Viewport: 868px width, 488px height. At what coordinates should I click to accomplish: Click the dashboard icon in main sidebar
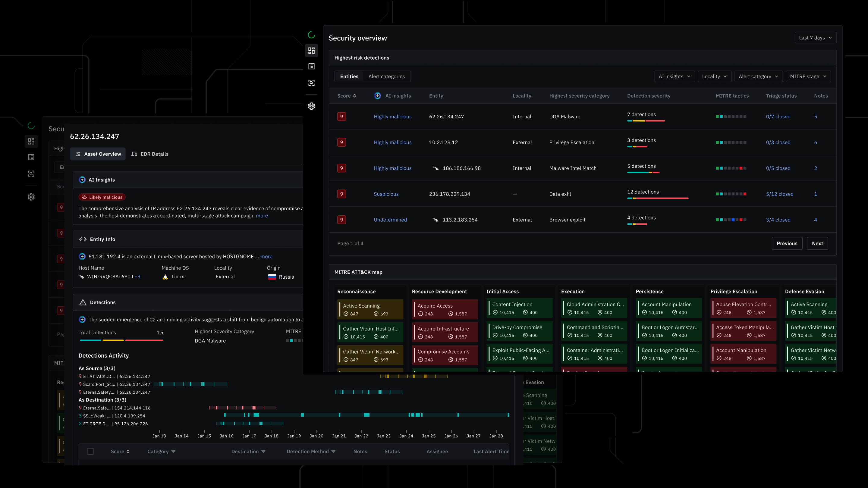pyautogui.click(x=311, y=51)
